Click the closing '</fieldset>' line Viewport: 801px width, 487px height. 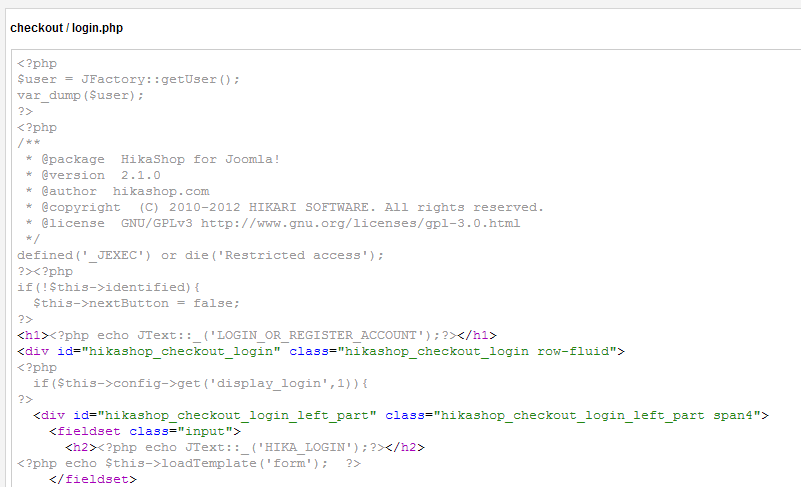coord(93,479)
